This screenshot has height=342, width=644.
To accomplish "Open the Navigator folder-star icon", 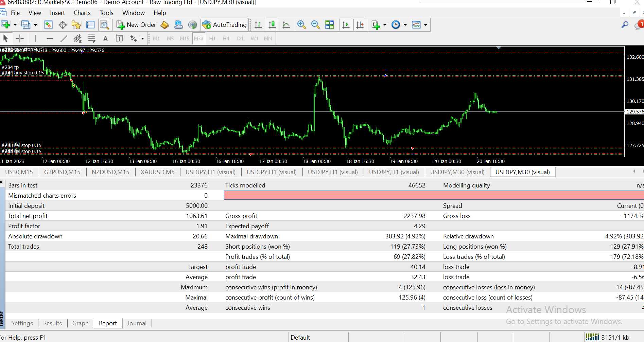I will tap(76, 25).
